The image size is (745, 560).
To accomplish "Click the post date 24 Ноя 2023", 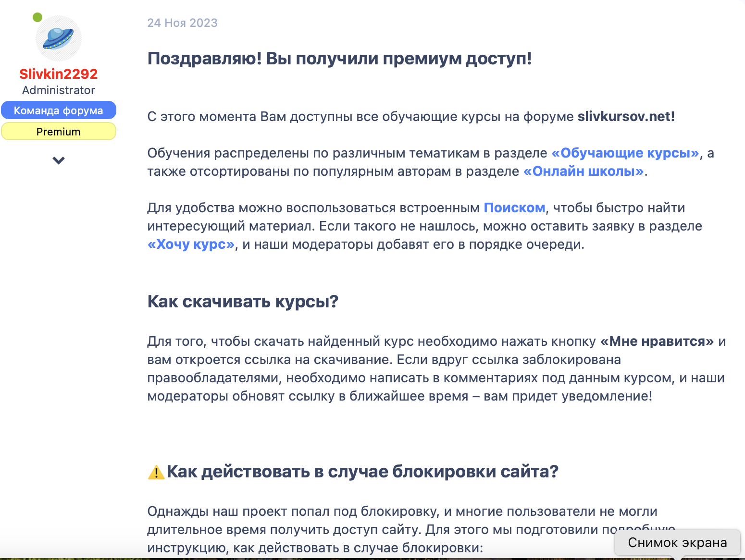I will tap(182, 23).
